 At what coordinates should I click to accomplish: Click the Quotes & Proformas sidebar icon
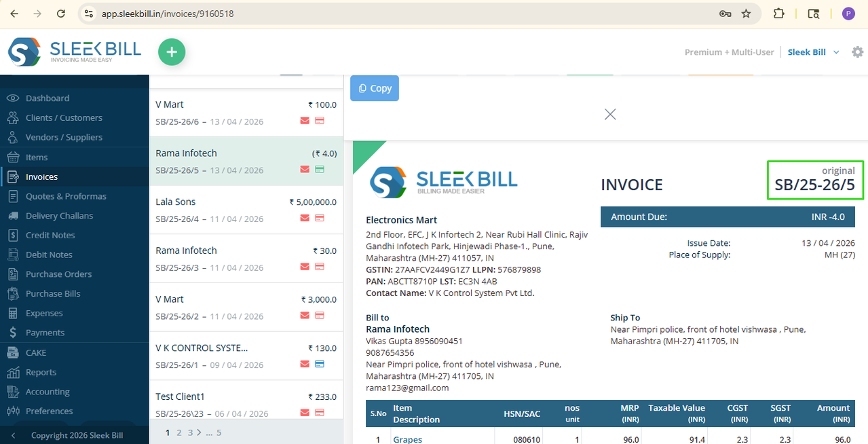[x=13, y=196]
